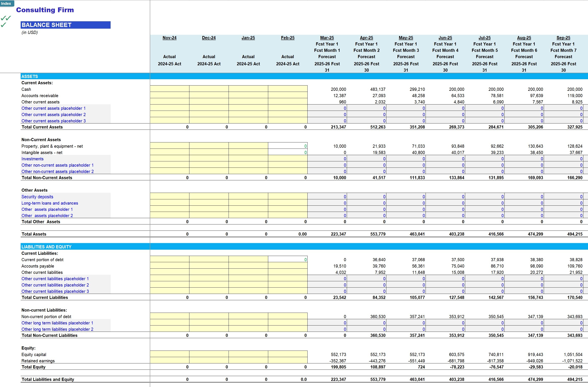Select Other current assets input for Jan-25
Viewport: 588px width, 387px height.
click(248, 102)
